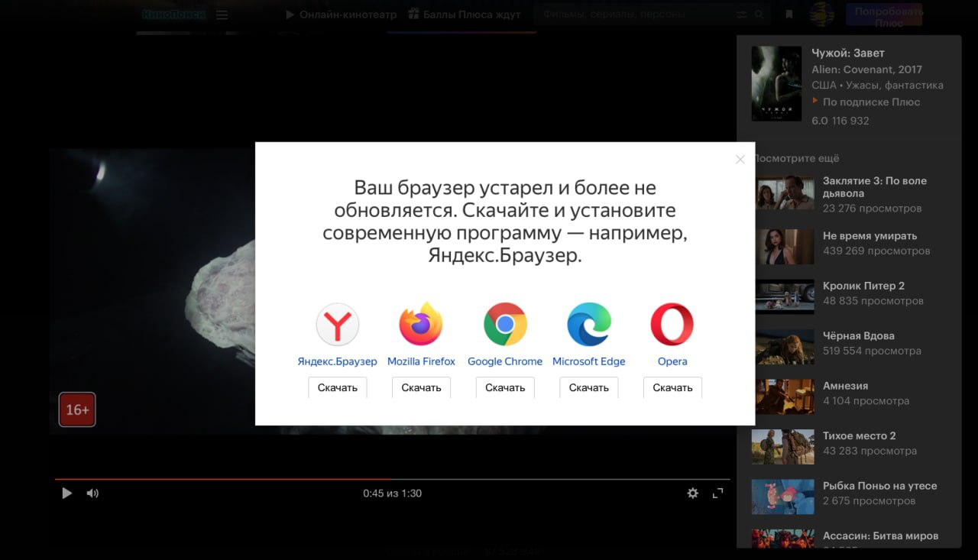Image resolution: width=978 pixels, height=560 pixels.
Task: Open player settings gear
Action: [692, 494]
